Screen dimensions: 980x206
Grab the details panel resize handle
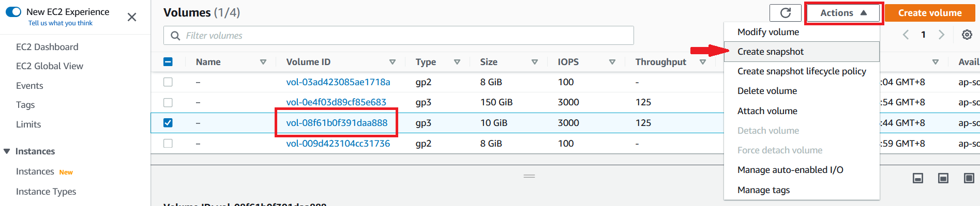pyautogui.click(x=529, y=176)
